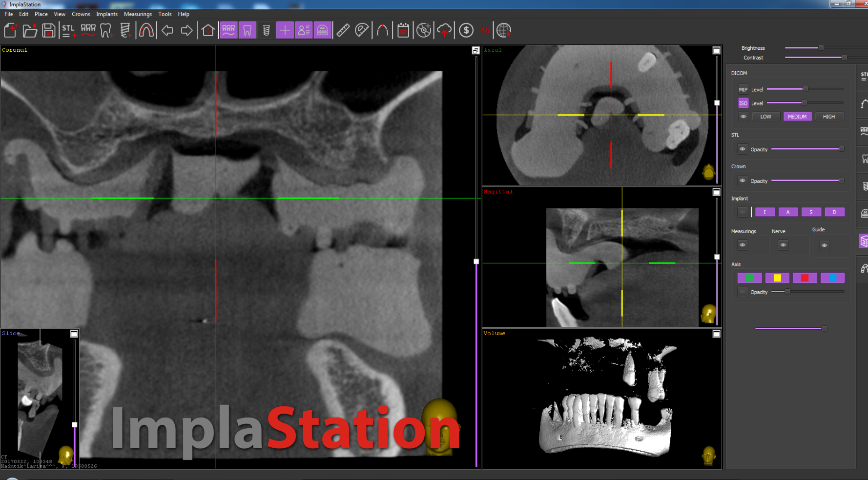Image resolution: width=868 pixels, height=480 pixels.
Task: Toggle Crown visibility eye
Action: tap(743, 180)
